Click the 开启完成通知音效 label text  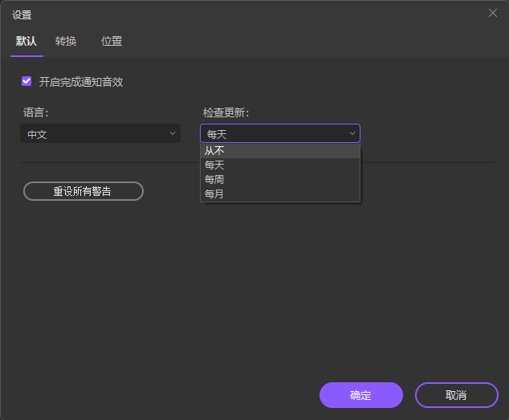coord(80,82)
